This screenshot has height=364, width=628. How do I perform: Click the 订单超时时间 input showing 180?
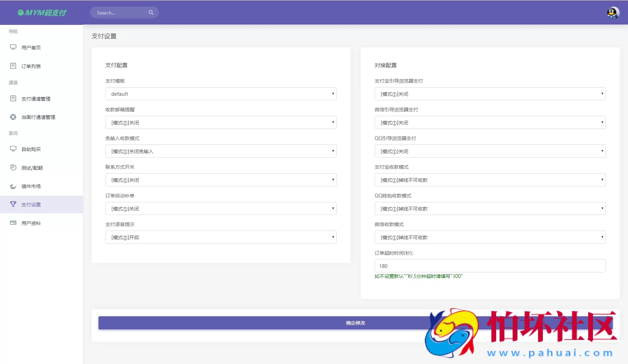(x=490, y=266)
